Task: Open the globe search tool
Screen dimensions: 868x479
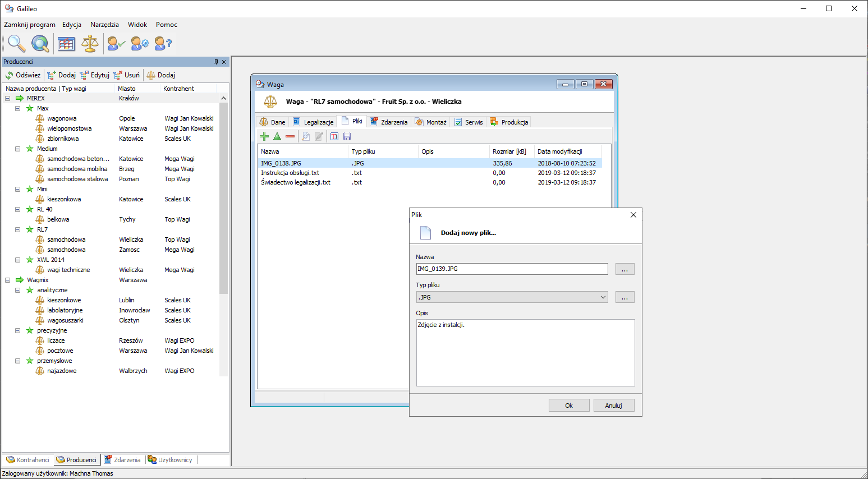Action: coord(40,43)
